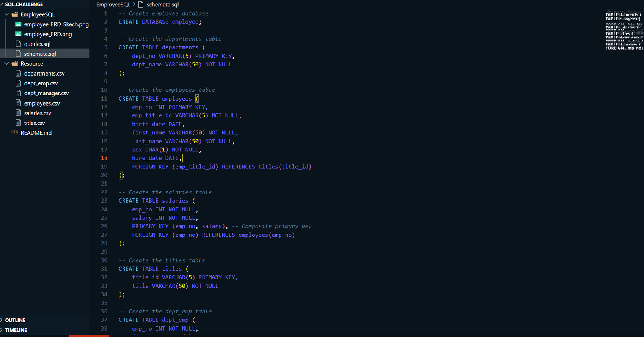
Task: Click the queries.sql file icon
Action: (x=18, y=44)
